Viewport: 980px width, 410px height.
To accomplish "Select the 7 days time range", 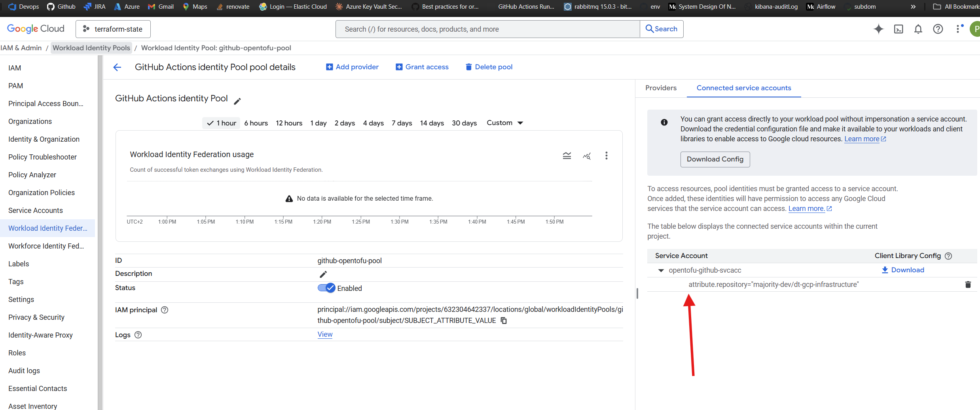I will 402,123.
